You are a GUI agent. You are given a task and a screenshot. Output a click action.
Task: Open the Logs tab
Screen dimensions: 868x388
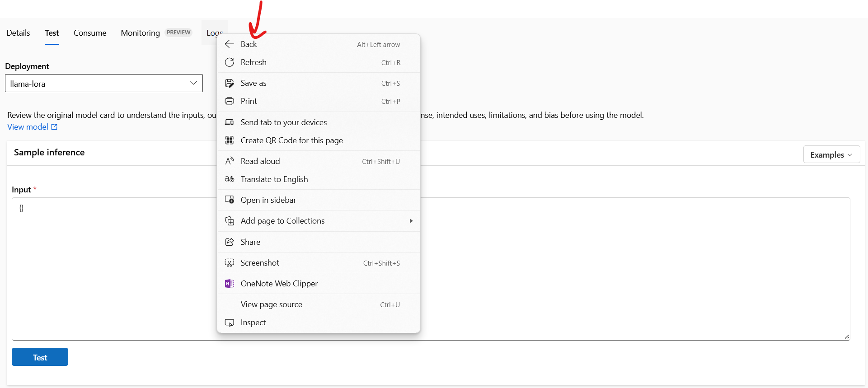pos(215,33)
